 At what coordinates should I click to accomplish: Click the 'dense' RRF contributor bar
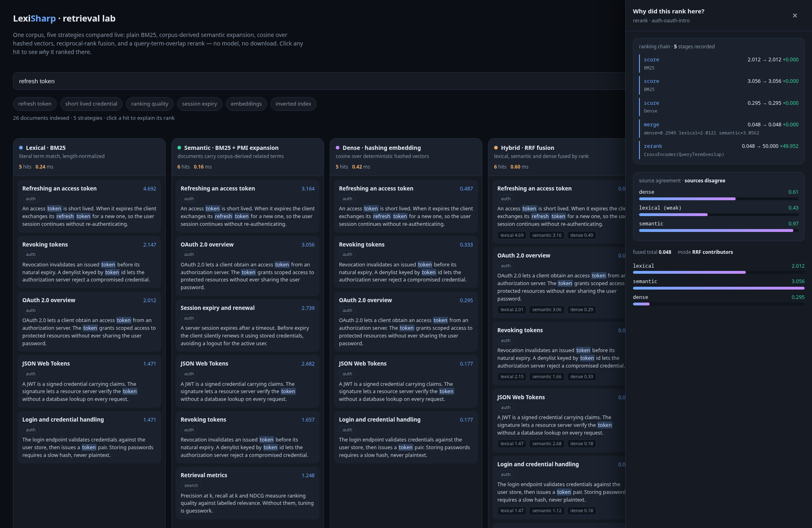click(x=719, y=304)
